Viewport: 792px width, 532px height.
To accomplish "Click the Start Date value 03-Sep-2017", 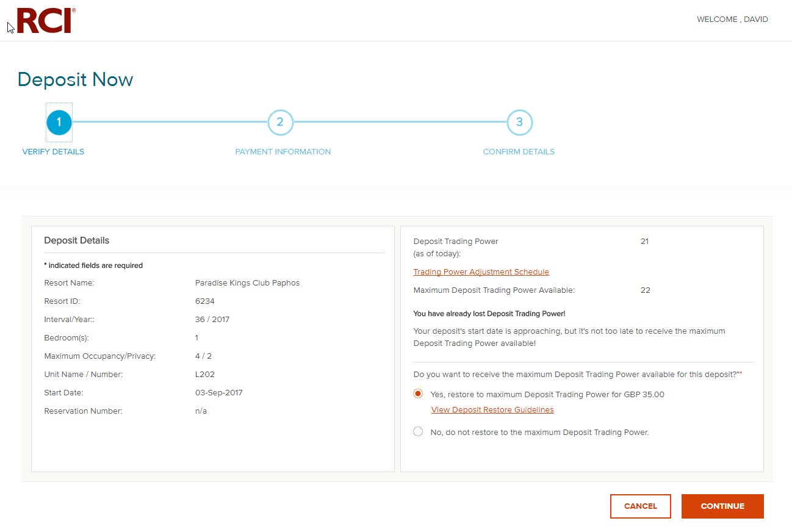I will pos(218,393).
